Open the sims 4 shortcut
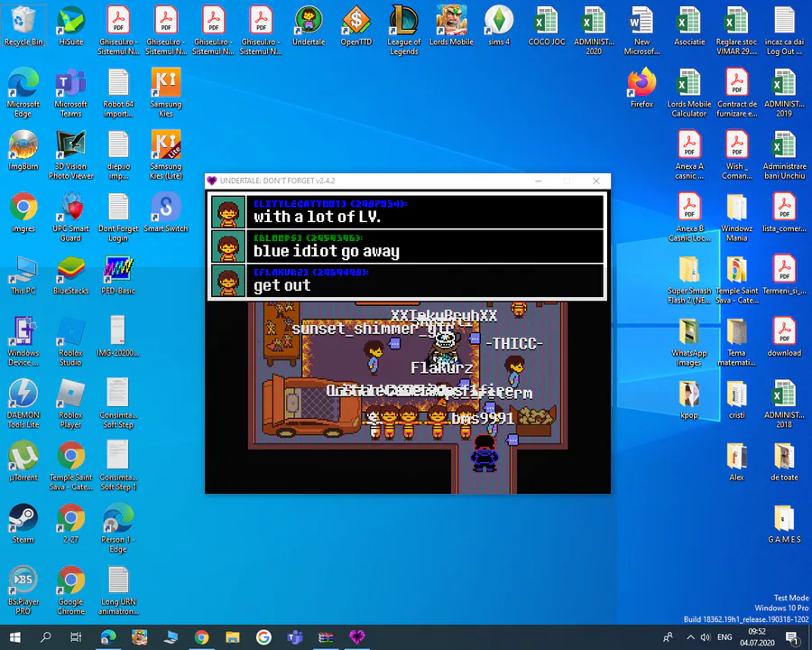Screen dimensions: 812x650 pos(499,26)
